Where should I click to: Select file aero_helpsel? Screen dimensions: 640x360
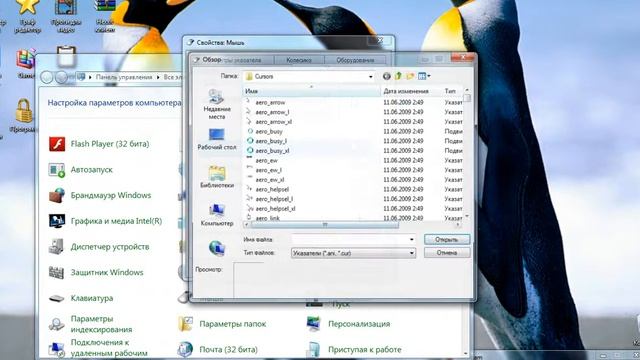click(272, 189)
